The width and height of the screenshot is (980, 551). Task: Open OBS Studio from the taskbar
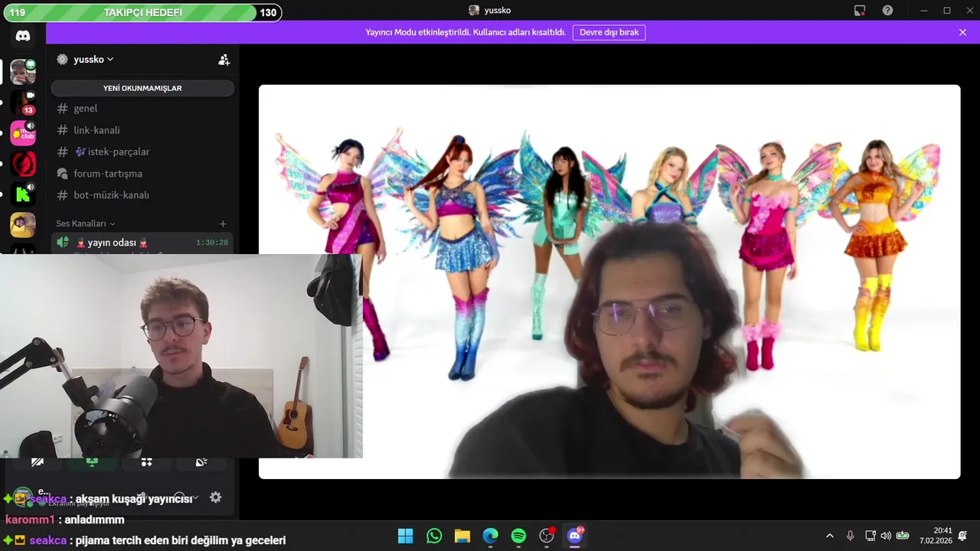(547, 536)
